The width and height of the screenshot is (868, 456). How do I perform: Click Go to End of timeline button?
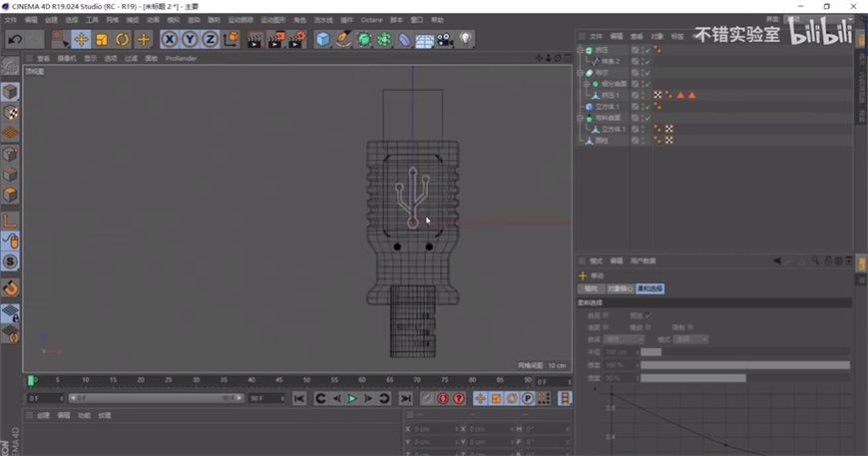click(x=406, y=398)
